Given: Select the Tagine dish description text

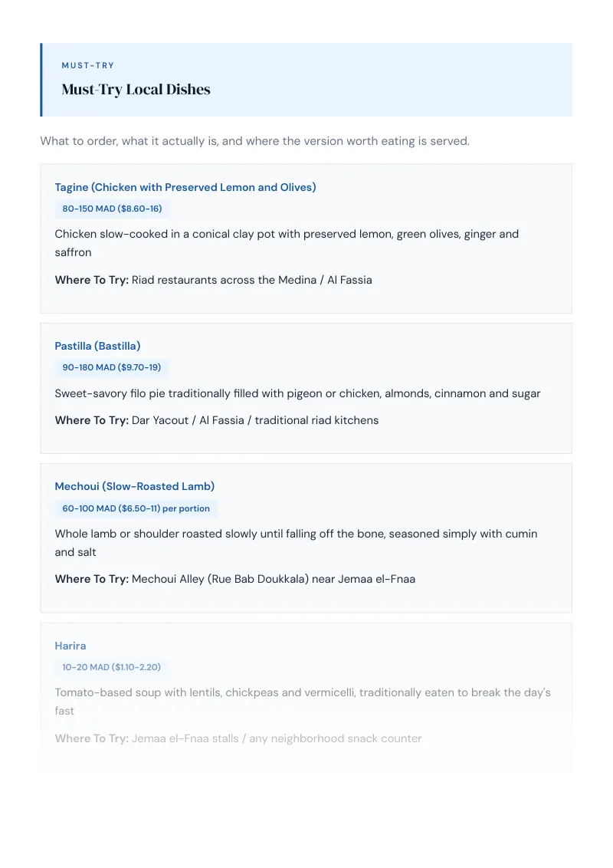Looking at the screenshot, I should (287, 243).
